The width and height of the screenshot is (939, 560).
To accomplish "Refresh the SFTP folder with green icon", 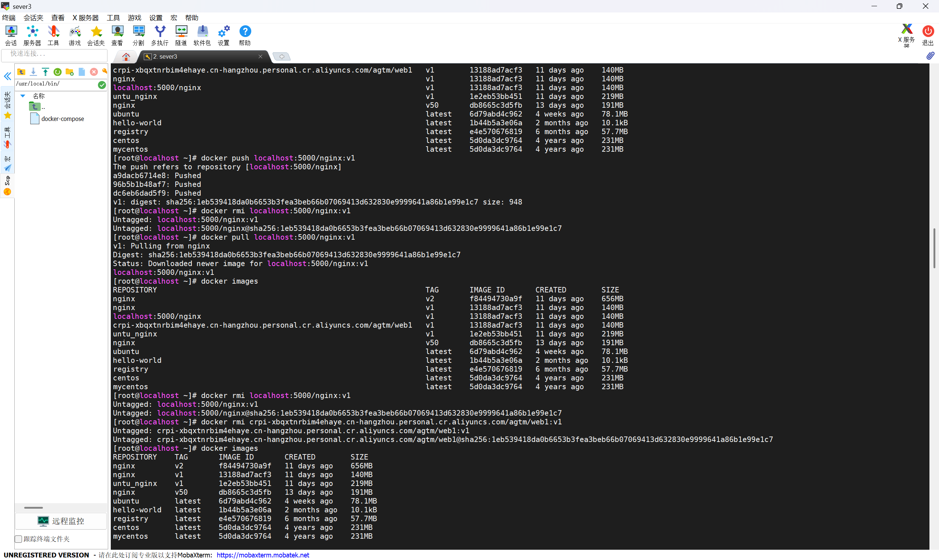I will coord(57,72).
